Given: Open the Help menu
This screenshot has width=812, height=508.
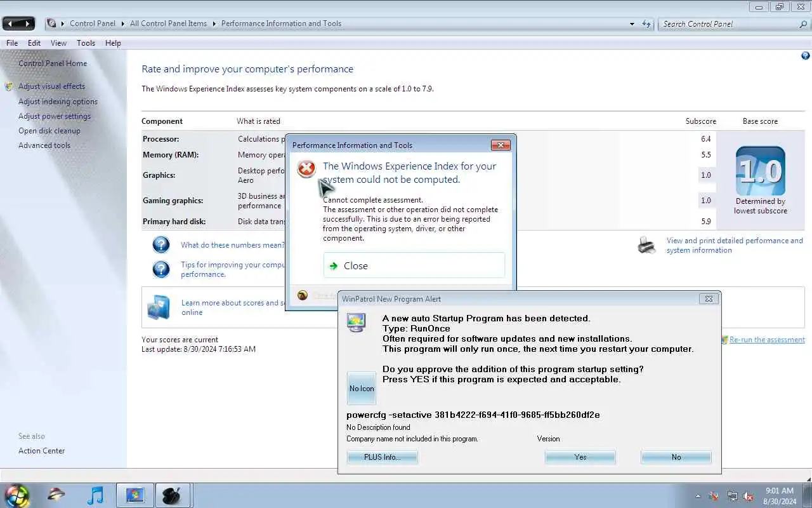Looking at the screenshot, I should (113, 43).
